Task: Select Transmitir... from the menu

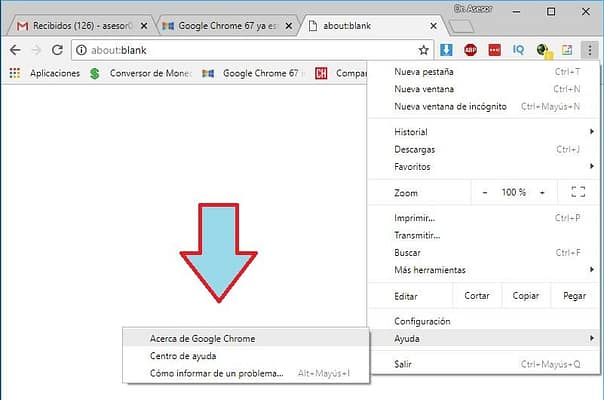Action: [x=484, y=235]
